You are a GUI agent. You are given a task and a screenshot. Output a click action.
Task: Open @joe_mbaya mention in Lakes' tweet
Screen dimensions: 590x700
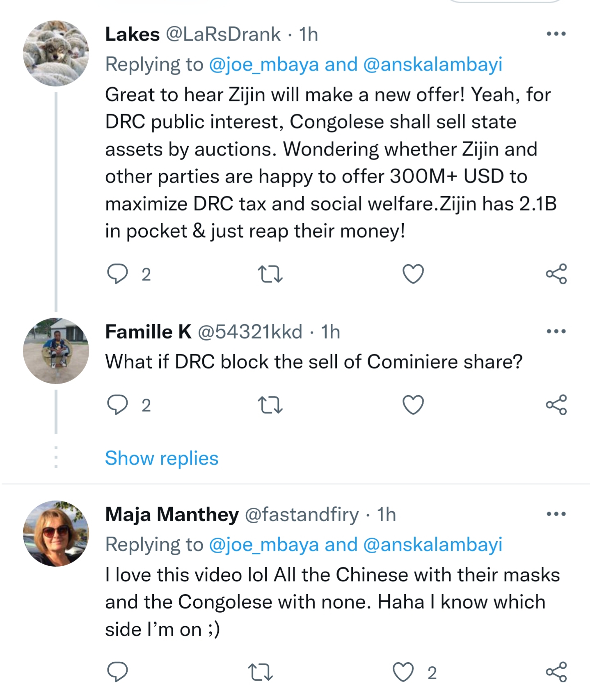264,64
